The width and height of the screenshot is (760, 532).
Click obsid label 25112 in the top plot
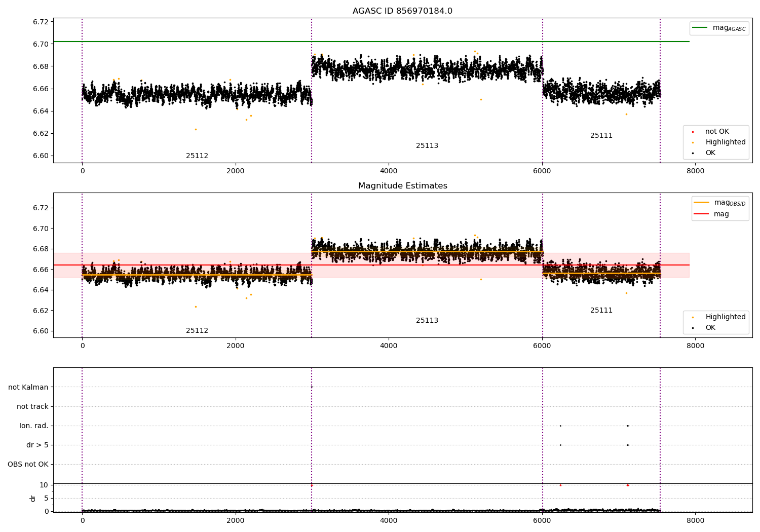(x=197, y=156)
